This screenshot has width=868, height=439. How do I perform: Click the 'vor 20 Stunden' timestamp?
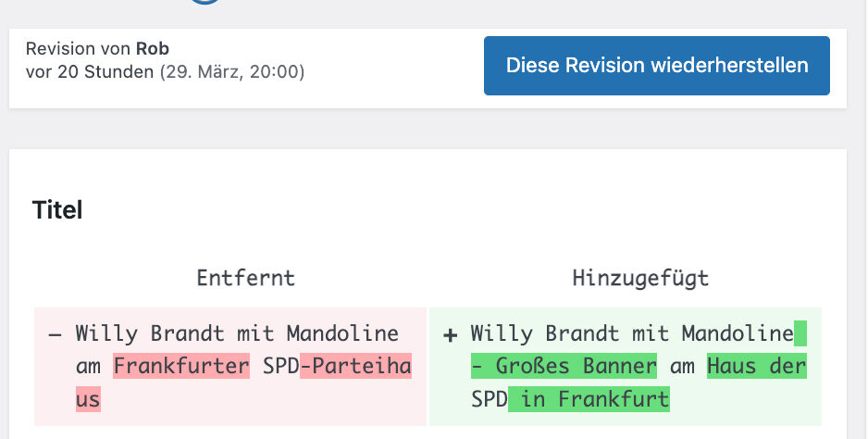[x=90, y=72]
